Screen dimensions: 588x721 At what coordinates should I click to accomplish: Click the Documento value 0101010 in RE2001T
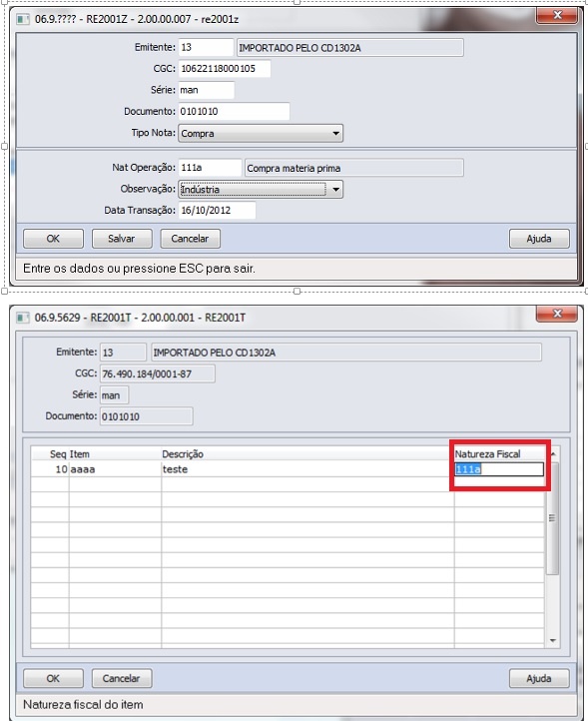pos(147,416)
